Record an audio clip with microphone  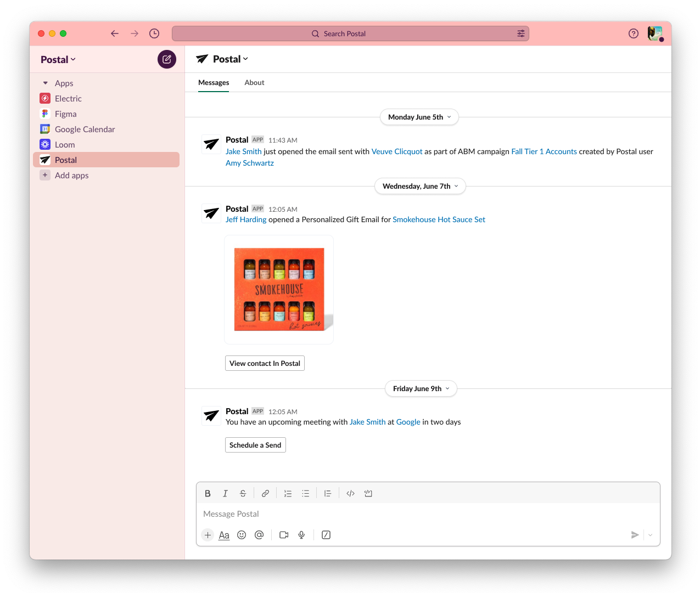pyautogui.click(x=301, y=535)
